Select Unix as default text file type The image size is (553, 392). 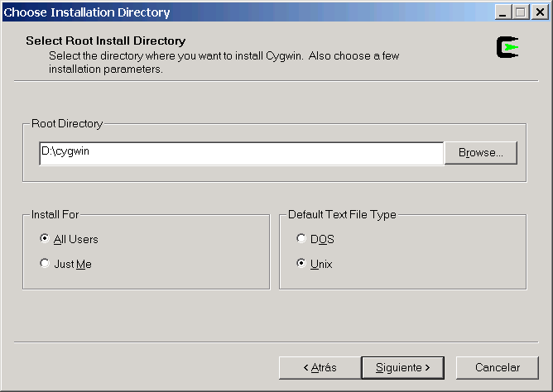click(301, 264)
